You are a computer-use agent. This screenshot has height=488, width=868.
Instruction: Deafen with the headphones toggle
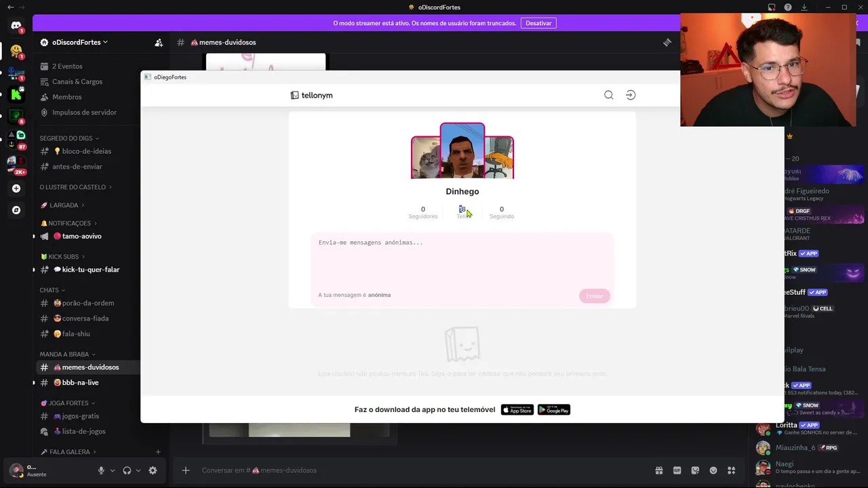tap(127, 470)
